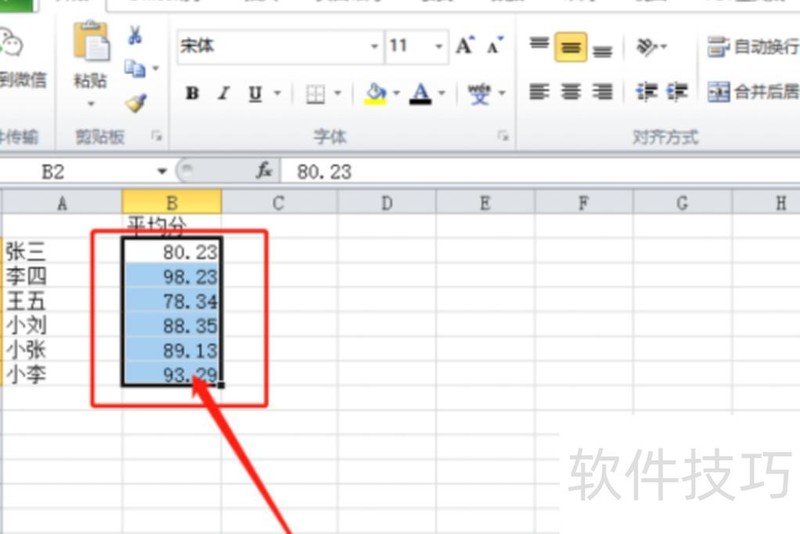Viewport: 800px width, 534px height.
Task: Click cell containing 李四
Action: [x=62, y=276]
